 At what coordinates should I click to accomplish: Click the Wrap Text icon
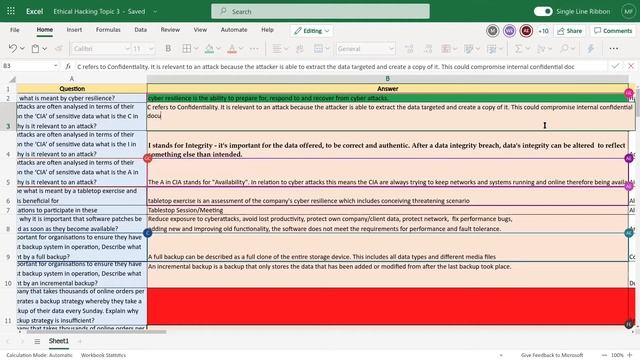[x=300, y=49]
